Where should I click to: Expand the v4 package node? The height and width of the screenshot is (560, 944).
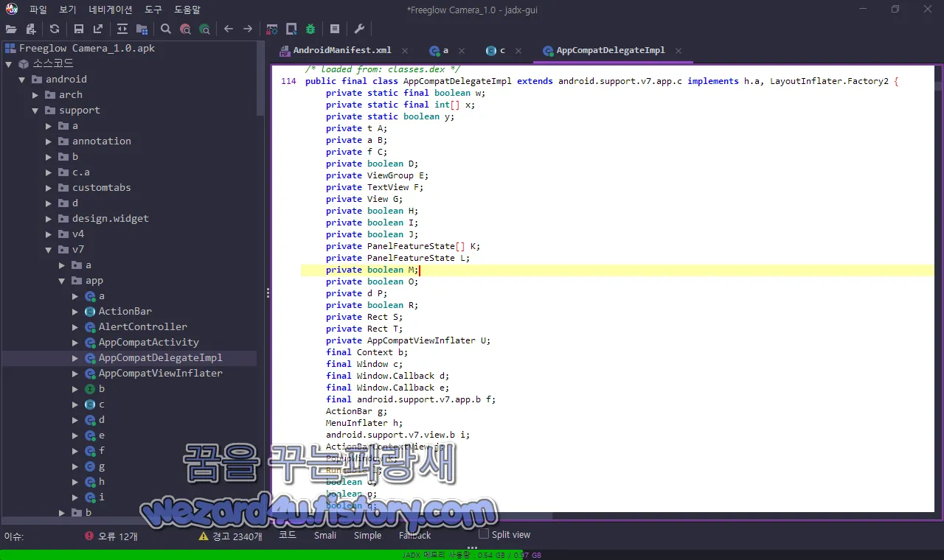tap(49, 234)
